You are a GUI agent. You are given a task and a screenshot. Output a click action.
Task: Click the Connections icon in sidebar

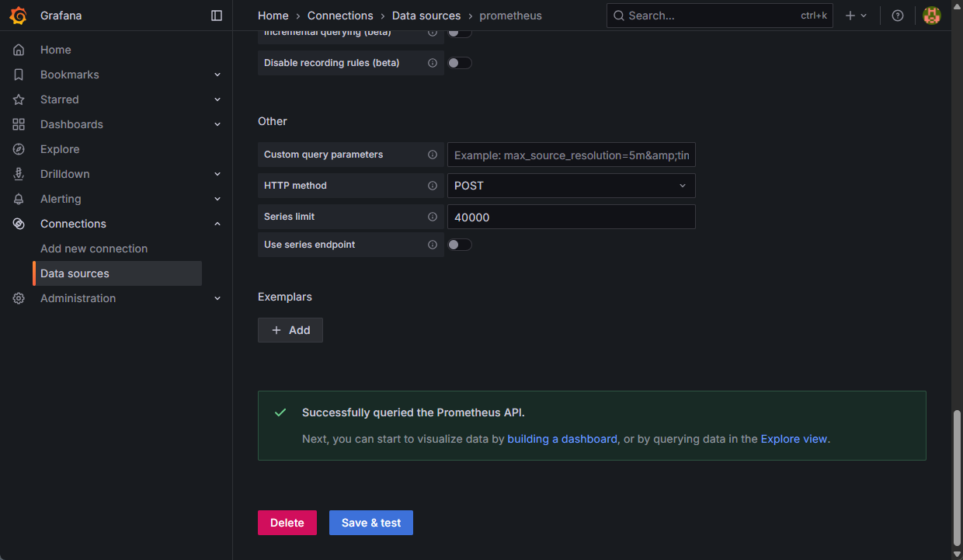[x=19, y=224]
